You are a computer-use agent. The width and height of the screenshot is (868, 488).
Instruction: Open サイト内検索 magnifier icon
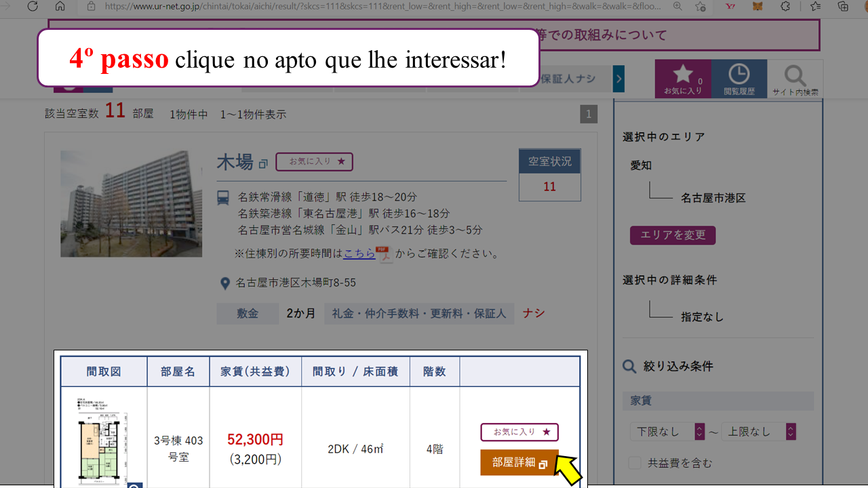click(x=795, y=79)
